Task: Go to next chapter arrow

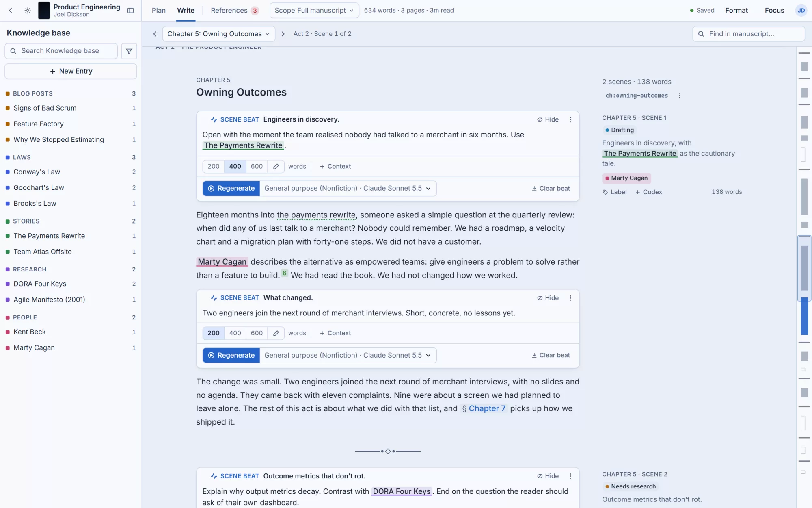Action: (x=283, y=34)
